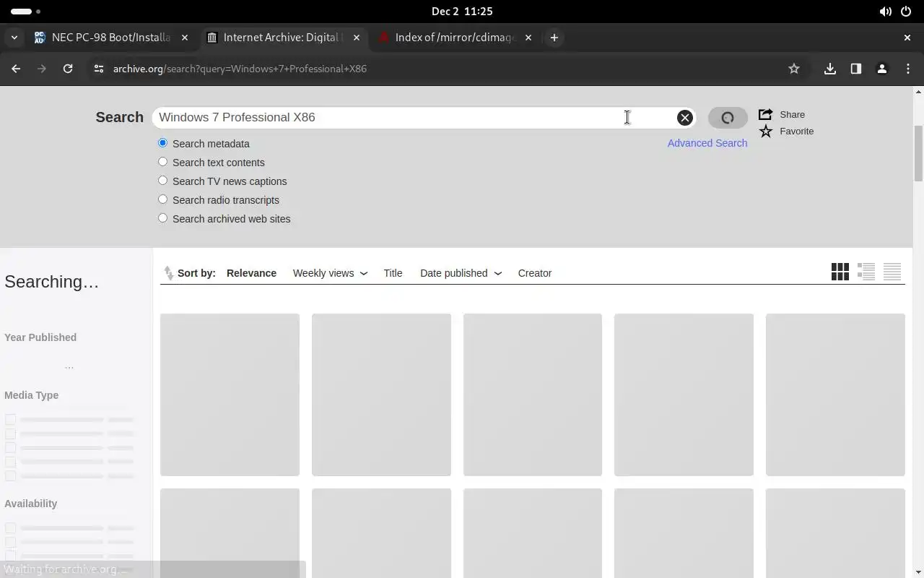
Task: Reload the current page
Action: (68, 69)
